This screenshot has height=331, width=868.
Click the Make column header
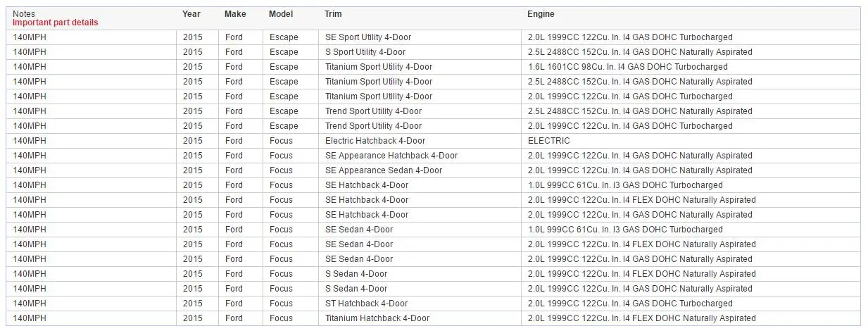click(235, 14)
